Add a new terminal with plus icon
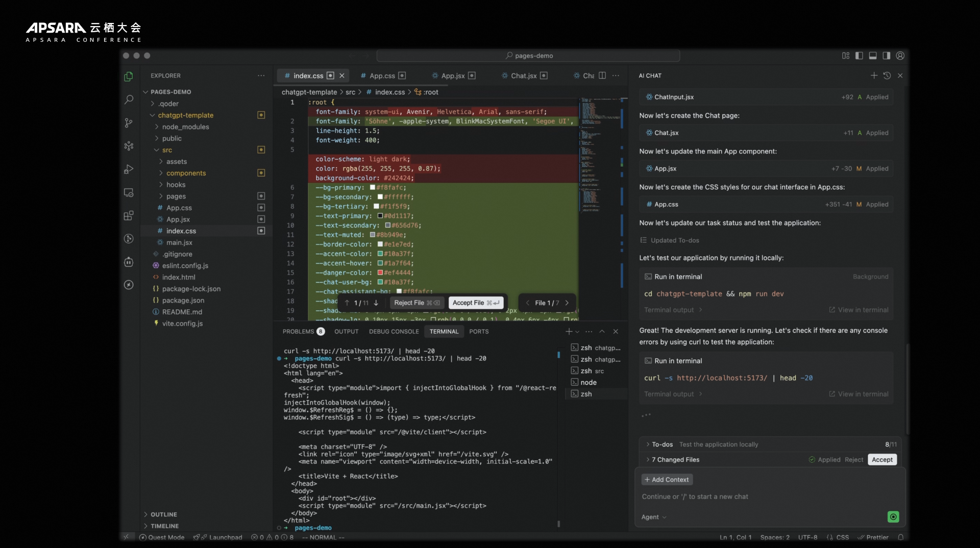 click(569, 332)
